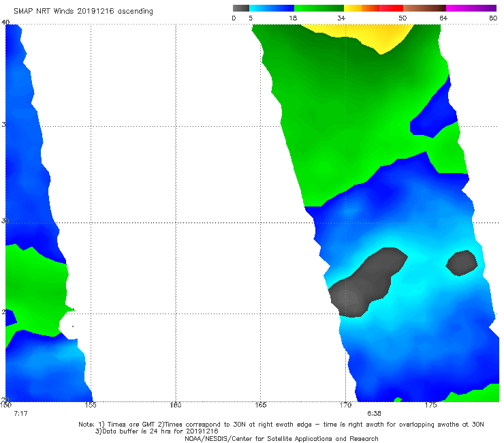The image size is (504, 443).
Task: Click the longitude label "165"
Action: pos(260,405)
